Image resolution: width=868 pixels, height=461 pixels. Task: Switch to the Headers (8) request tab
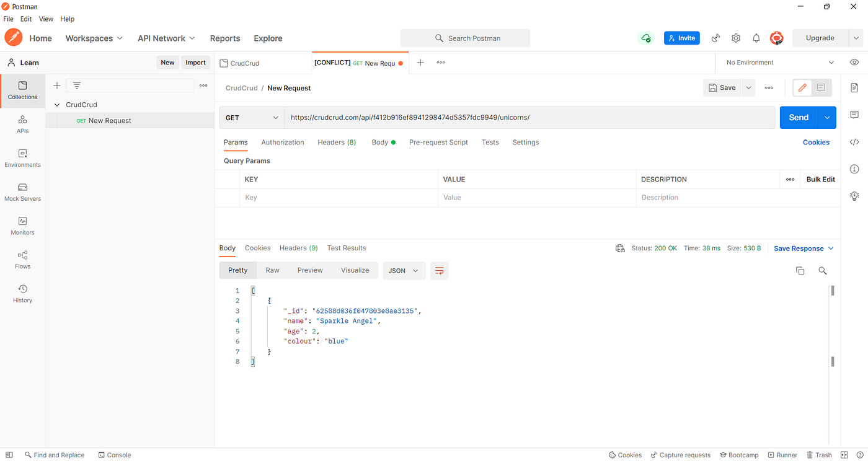(336, 142)
